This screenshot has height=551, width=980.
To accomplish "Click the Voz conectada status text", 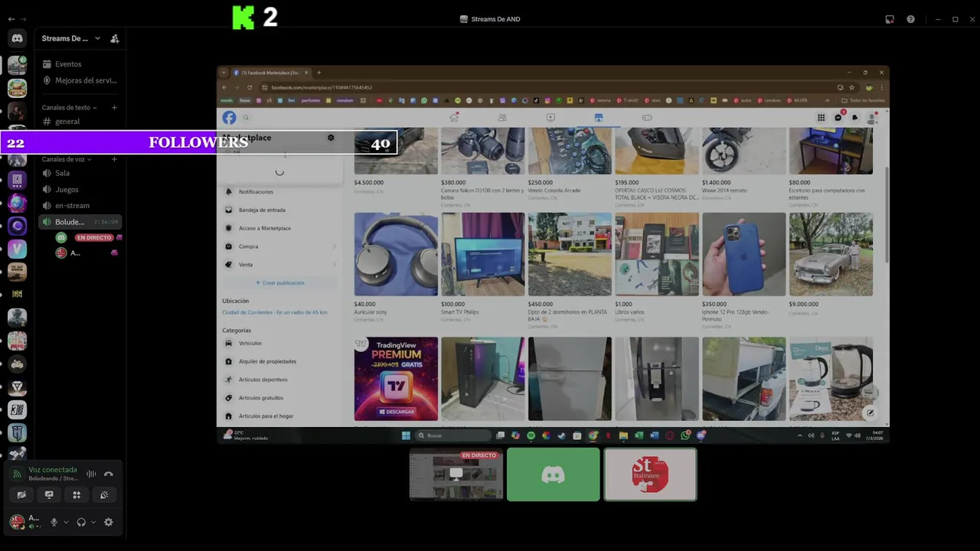I will click(53, 470).
